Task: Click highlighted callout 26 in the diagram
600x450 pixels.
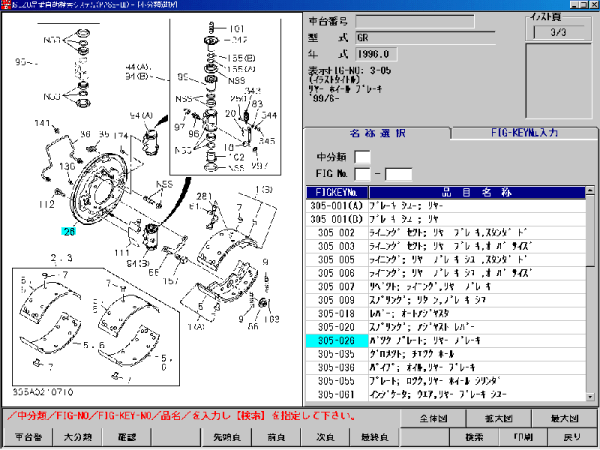Action: pos(69,231)
